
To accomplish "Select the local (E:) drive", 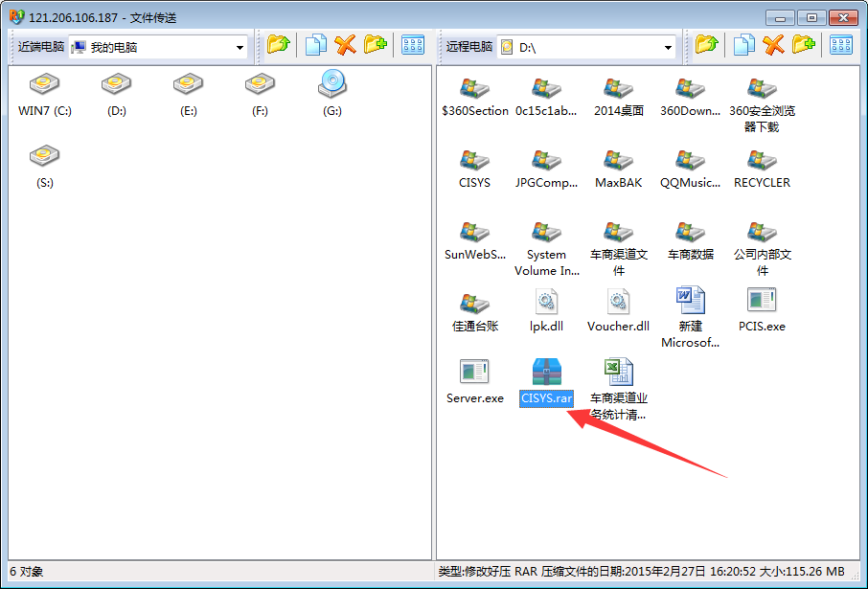I will [188, 95].
